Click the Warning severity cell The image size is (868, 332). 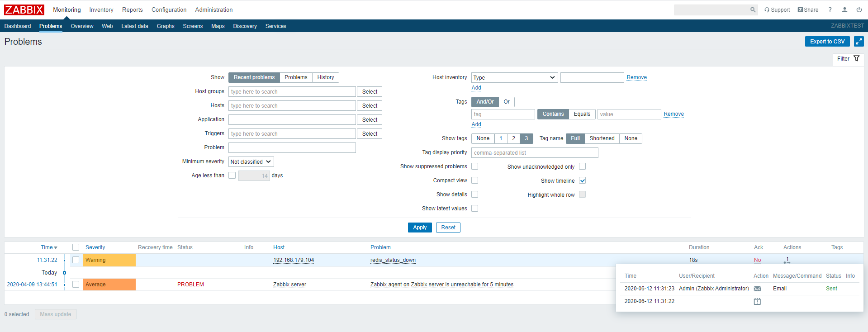point(109,260)
